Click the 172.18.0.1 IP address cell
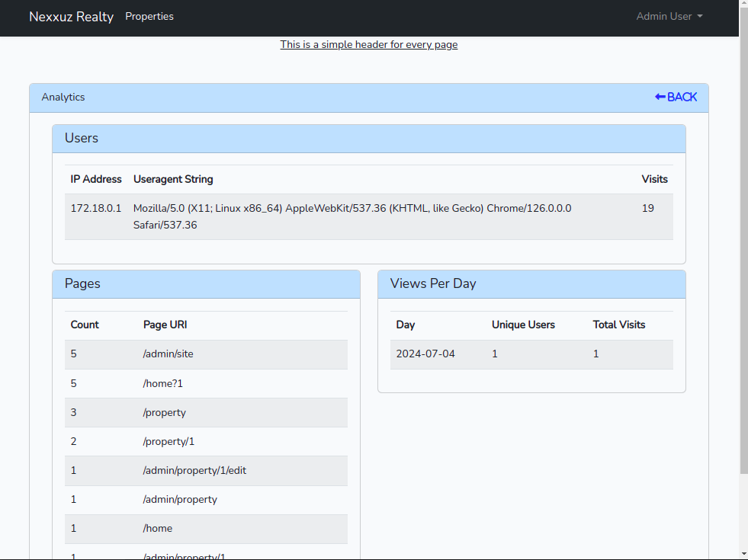Image resolution: width=748 pixels, height=560 pixels. (x=96, y=208)
